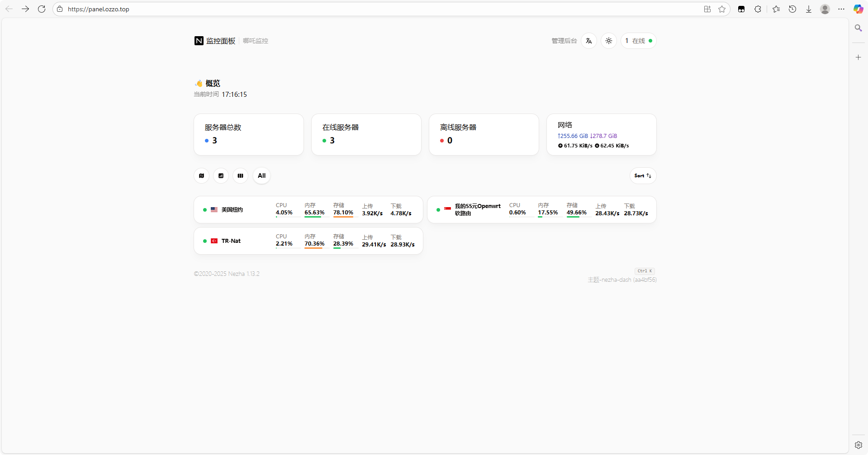Screen dimensions: 868x455
Task: Open the 管理后台 admin link
Action: click(x=564, y=41)
